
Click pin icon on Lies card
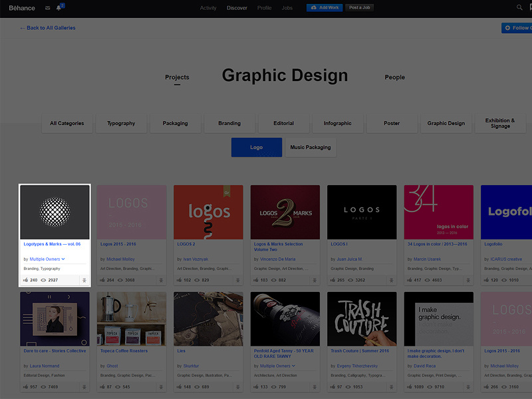click(238, 387)
